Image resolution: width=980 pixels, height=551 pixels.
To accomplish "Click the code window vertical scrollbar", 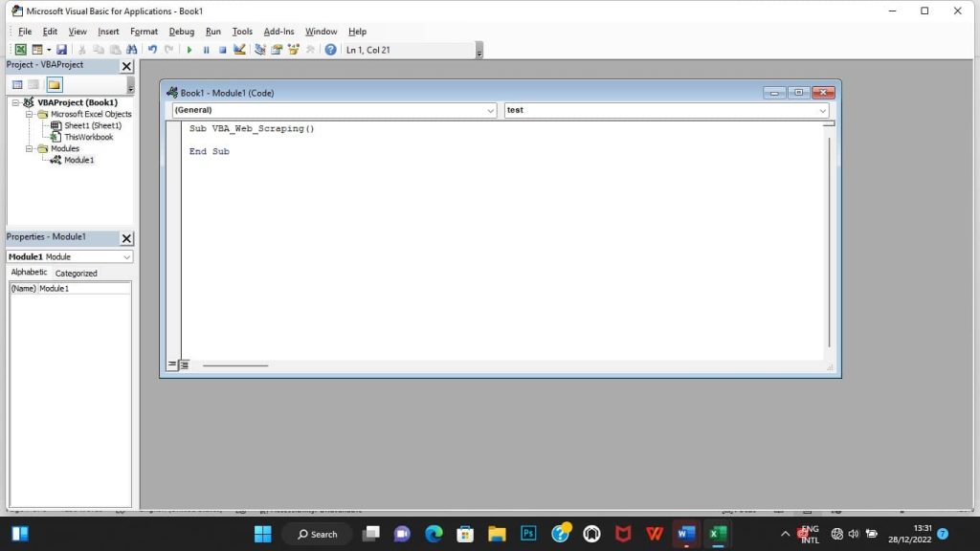I will click(830, 242).
